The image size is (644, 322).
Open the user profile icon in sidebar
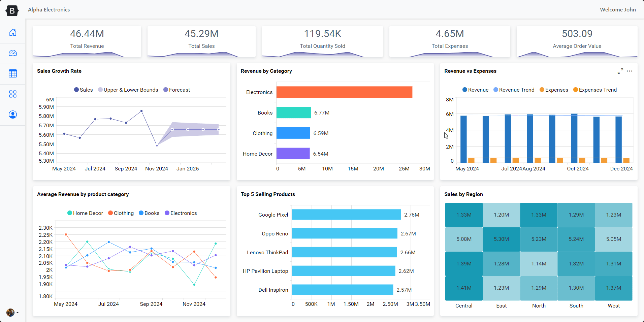point(13,115)
